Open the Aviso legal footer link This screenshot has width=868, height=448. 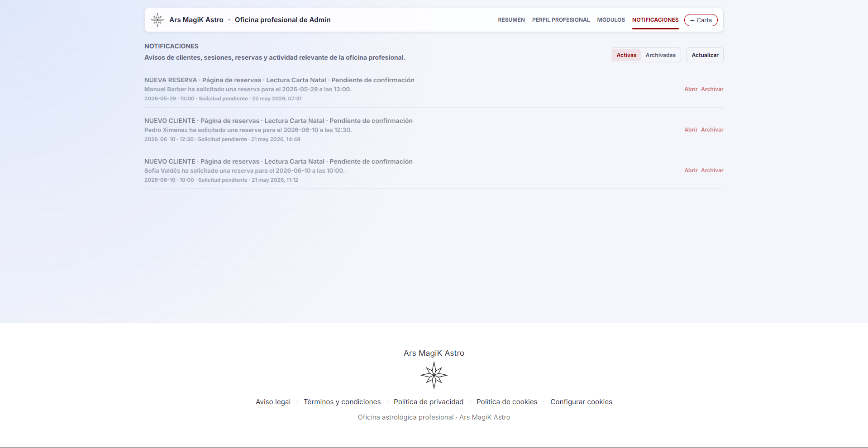[x=273, y=402]
